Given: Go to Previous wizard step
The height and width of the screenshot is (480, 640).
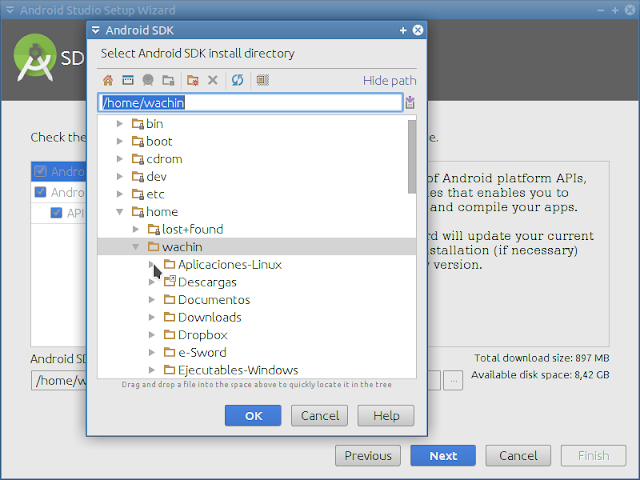Looking at the screenshot, I should 368,456.
